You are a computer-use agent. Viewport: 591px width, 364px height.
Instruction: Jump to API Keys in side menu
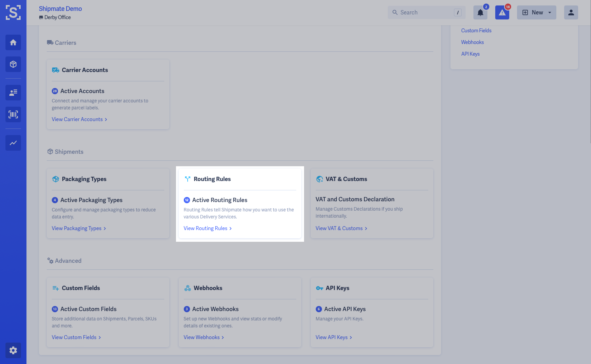pyautogui.click(x=470, y=54)
